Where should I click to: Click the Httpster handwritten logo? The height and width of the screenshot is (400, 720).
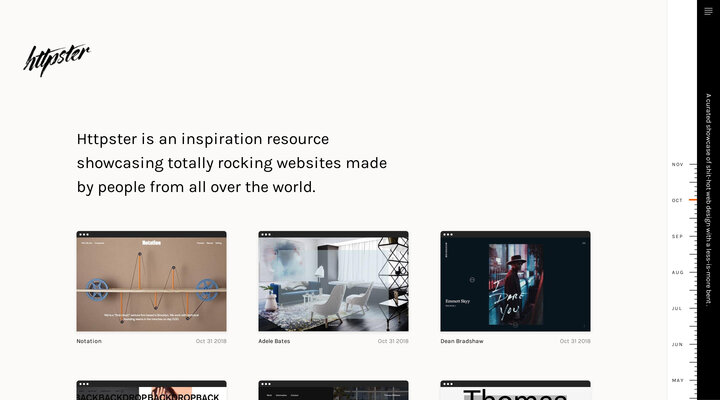click(57, 60)
